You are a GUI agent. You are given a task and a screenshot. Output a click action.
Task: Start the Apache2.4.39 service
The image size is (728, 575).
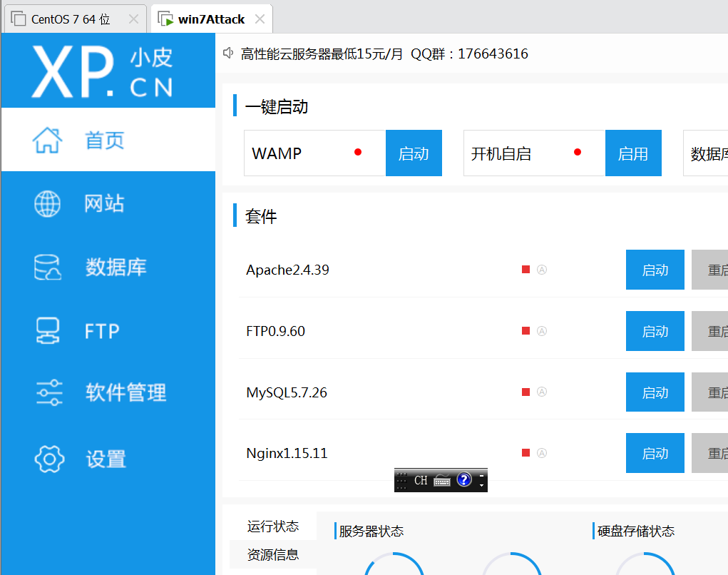655,270
